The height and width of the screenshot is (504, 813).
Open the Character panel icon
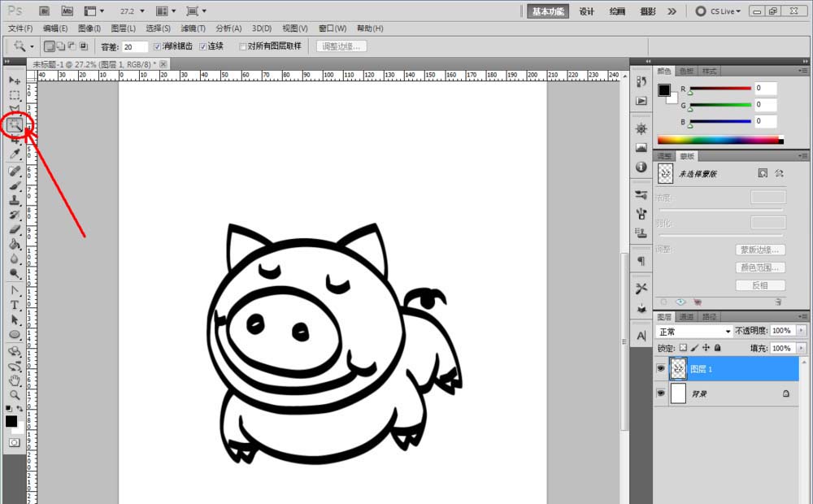click(x=641, y=336)
